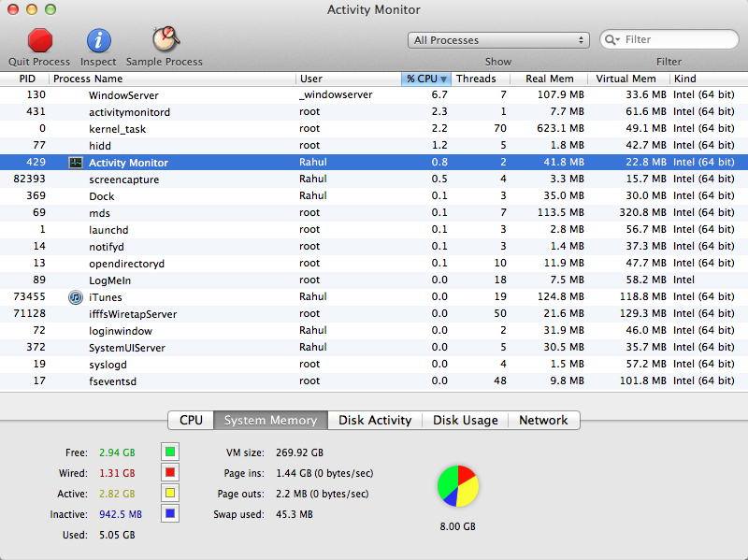Click the 45.3 MB swap used value
748x560 pixels.
[295, 514]
